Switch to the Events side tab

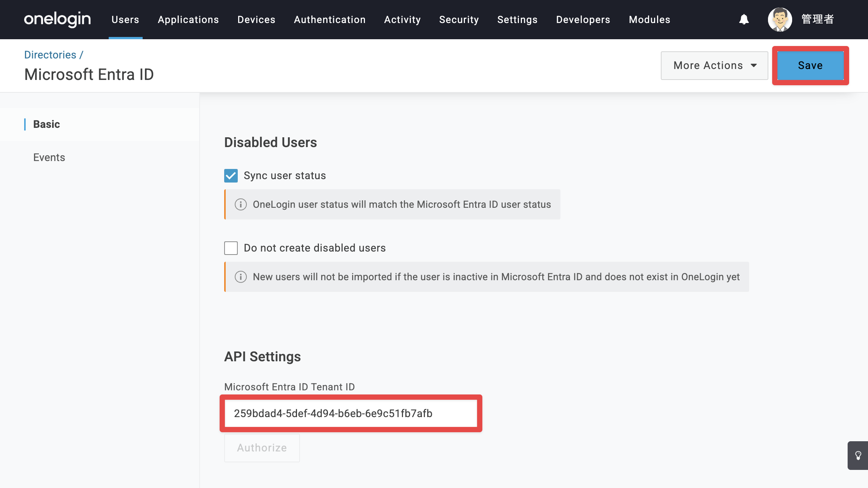pyautogui.click(x=100, y=158)
